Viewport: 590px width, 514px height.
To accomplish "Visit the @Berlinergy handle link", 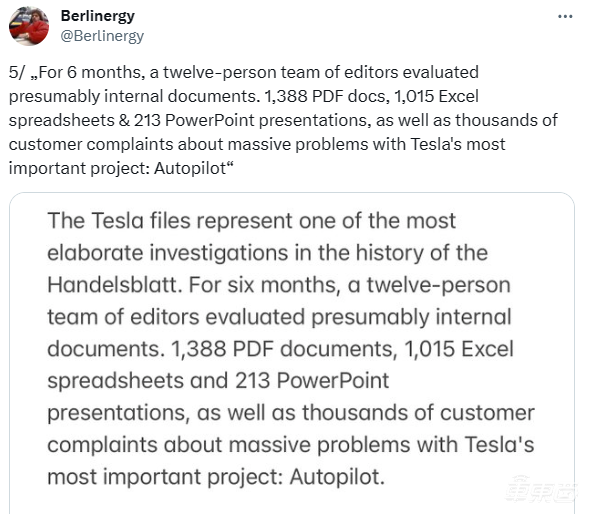I will (x=102, y=36).
